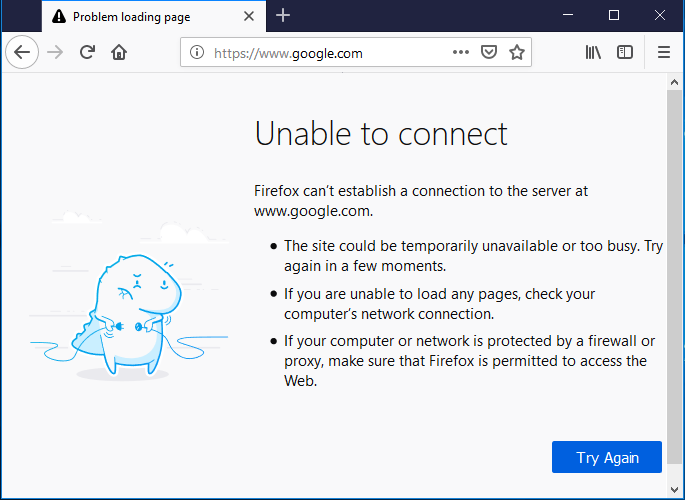This screenshot has width=685, height=500.
Task: Open the Firefox hamburger menu
Action: [x=664, y=53]
